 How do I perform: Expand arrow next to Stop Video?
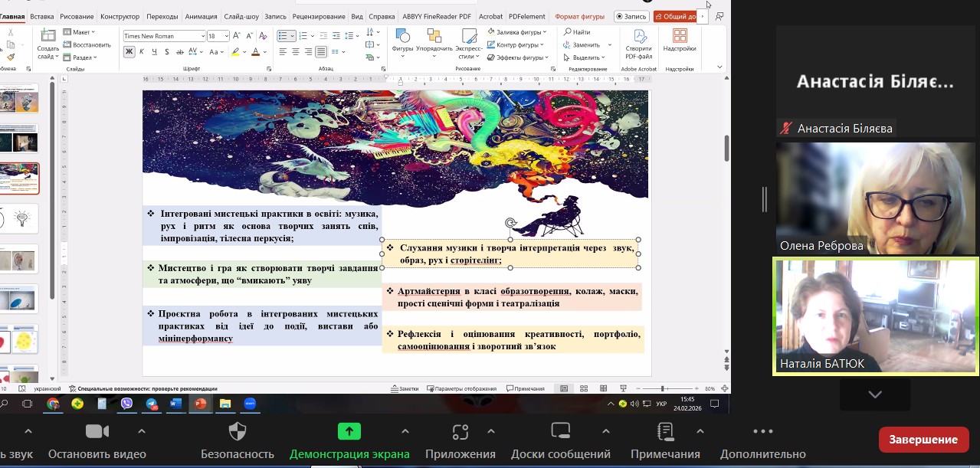click(x=141, y=431)
